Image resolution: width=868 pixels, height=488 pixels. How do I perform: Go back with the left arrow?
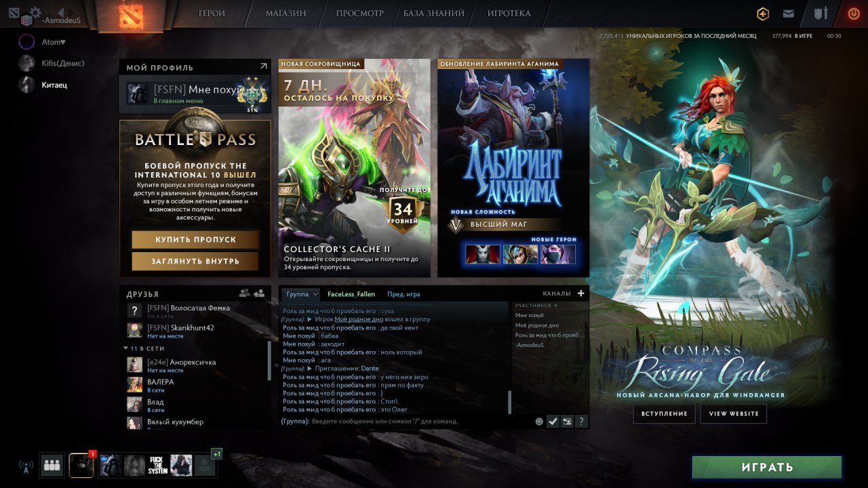(61, 12)
